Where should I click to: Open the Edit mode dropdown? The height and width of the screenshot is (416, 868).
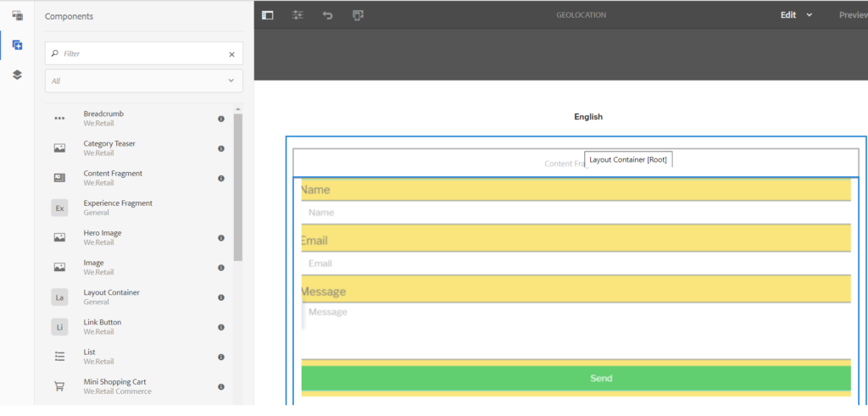pos(796,15)
